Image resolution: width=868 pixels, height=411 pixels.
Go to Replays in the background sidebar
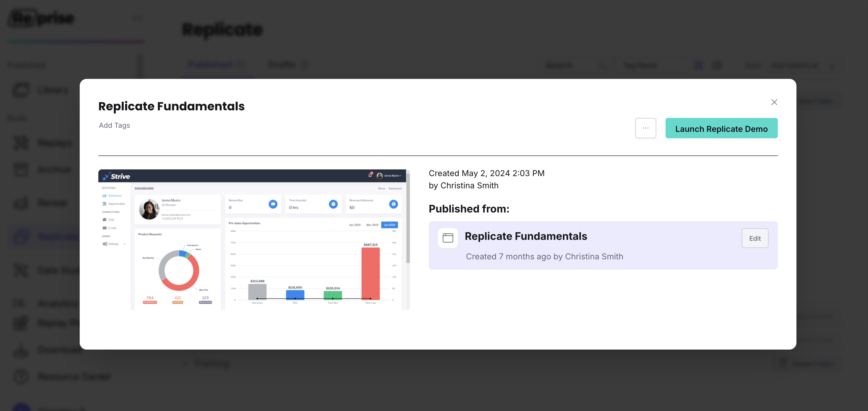click(43, 143)
